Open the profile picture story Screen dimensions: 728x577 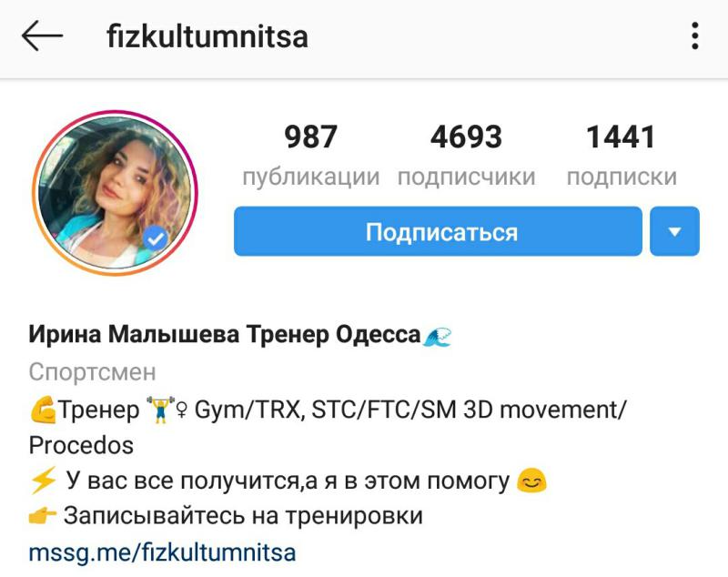[x=115, y=193]
